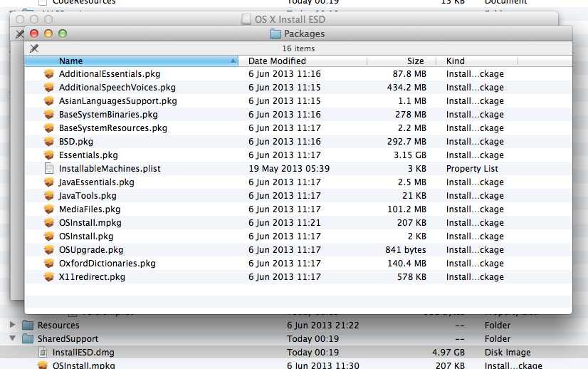Image resolution: width=588 pixels, height=369 pixels.
Task: Select the BaseSystemResources.pkg file name
Action: (x=113, y=128)
